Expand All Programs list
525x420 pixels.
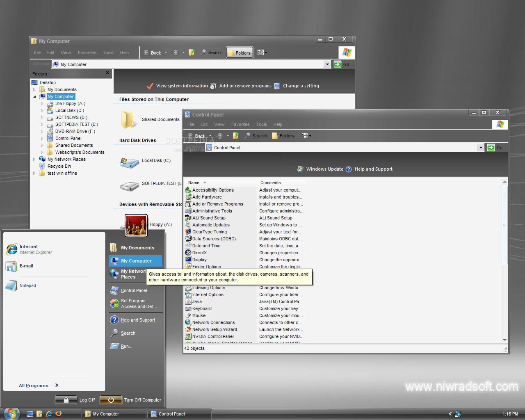39,385
